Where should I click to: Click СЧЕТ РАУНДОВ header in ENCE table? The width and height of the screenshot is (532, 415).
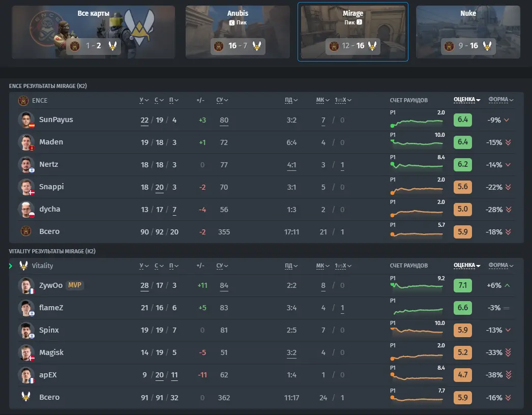click(408, 100)
